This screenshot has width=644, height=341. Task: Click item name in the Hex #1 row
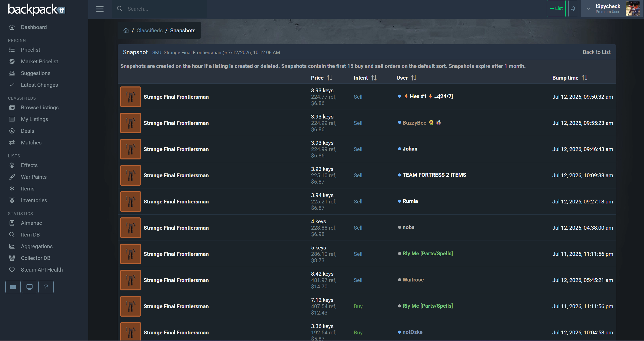tap(176, 97)
